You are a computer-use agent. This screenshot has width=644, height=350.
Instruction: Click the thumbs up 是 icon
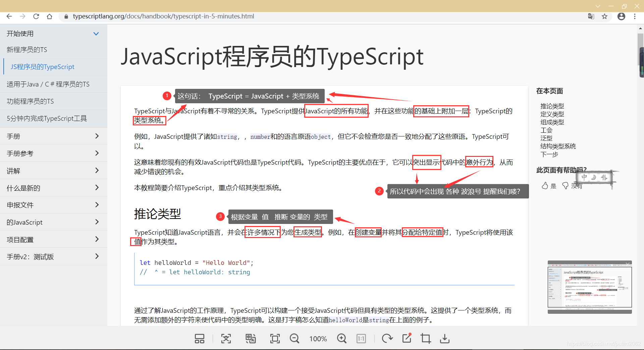point(545,186)
